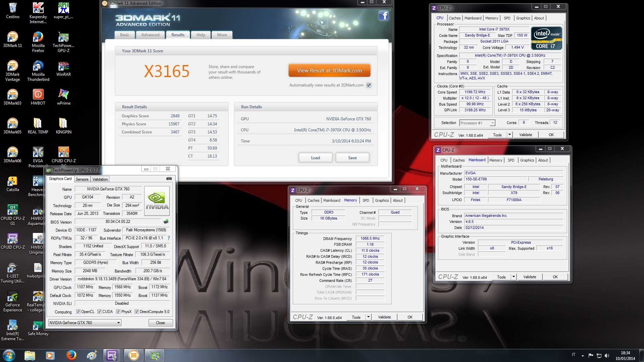
Task: Toggle the OpenCL checkbox in GPU-Z
Action: [x=78, y=312]
